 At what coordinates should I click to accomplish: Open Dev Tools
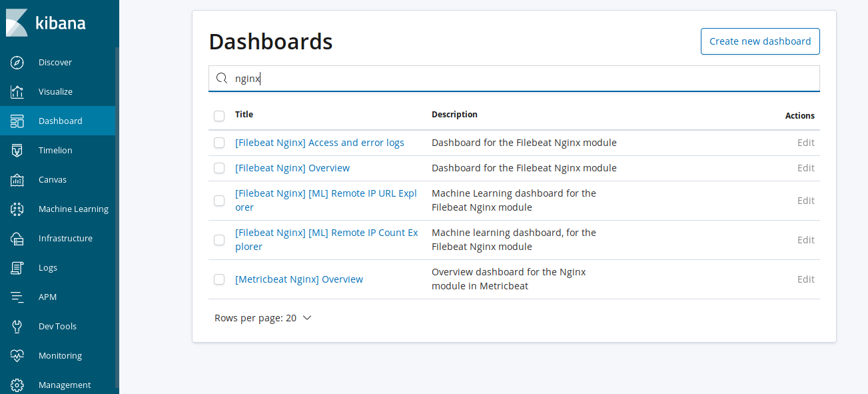[x=59, y=326]
